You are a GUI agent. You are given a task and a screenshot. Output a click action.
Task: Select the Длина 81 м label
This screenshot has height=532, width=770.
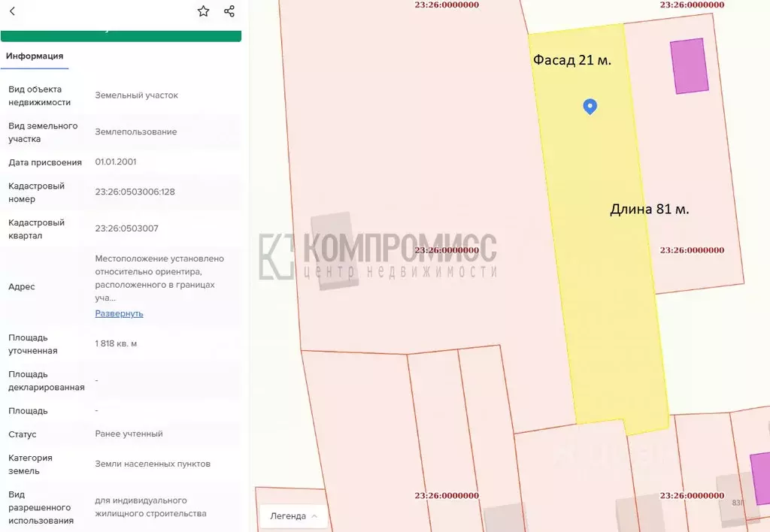[x=651, y=209]
